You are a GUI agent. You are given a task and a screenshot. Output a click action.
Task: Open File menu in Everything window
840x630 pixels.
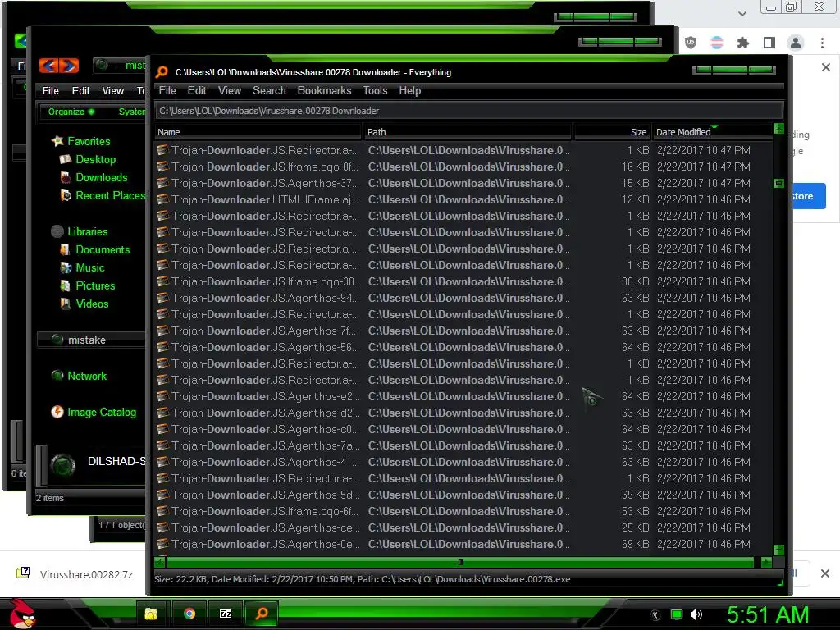click(167, 90)
